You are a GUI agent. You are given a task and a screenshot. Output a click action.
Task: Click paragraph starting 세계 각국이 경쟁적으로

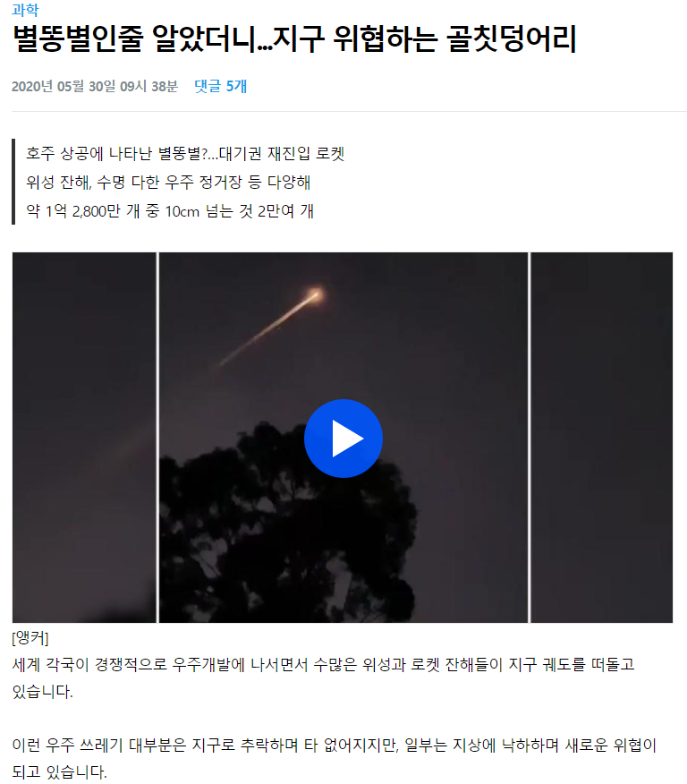pyautogui.click(x=323, y=678)
